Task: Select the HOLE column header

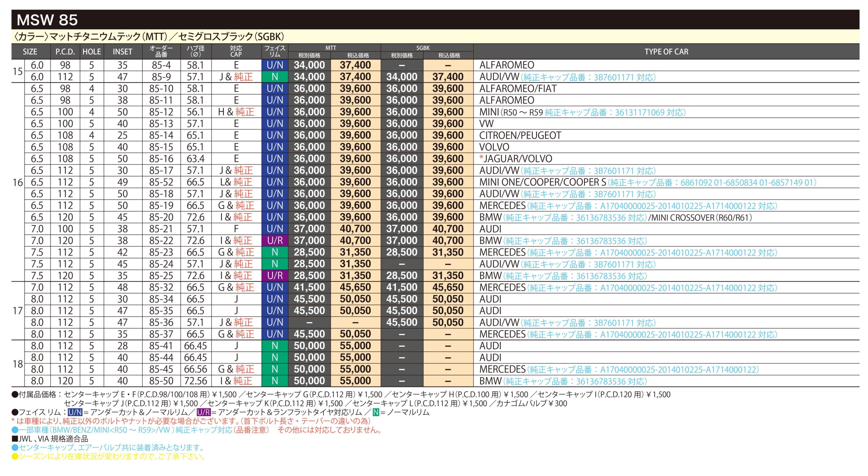Action: 92,52
